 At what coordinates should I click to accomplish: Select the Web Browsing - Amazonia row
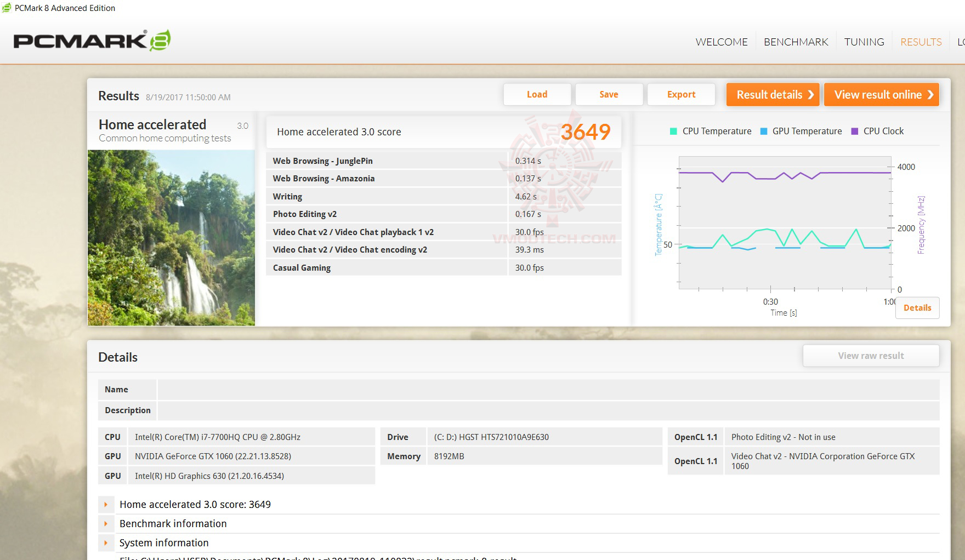pyautogui.click(x=444, y=178)
